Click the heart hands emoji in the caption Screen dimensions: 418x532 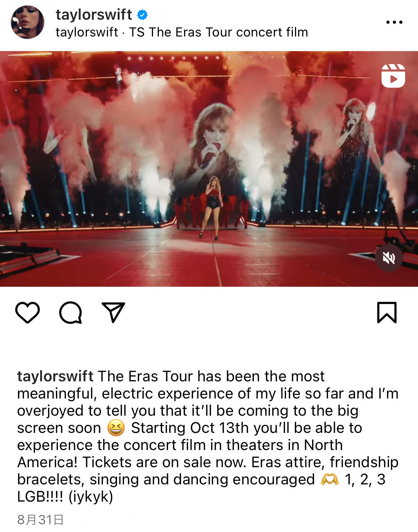click(x=330, y=479)
